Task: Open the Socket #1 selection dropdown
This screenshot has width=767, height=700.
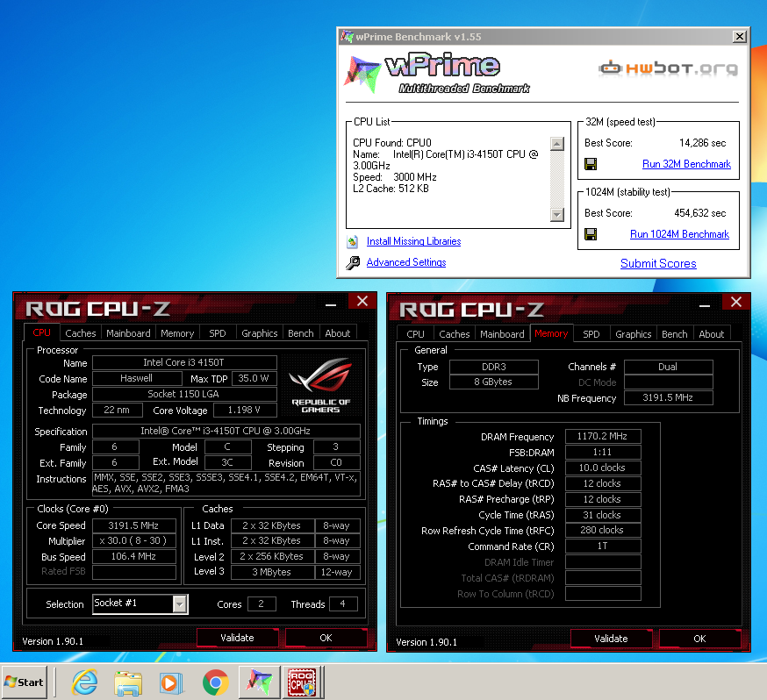Action: pyautogui.click(x=180, y=604)
